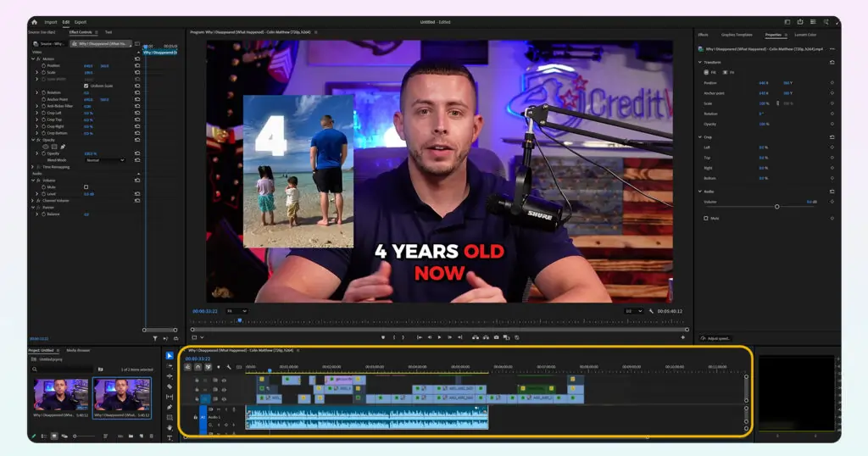This screenshot has width=868, height=456.
Task: Select the Selection arrow tool
Action: point(170,355)
